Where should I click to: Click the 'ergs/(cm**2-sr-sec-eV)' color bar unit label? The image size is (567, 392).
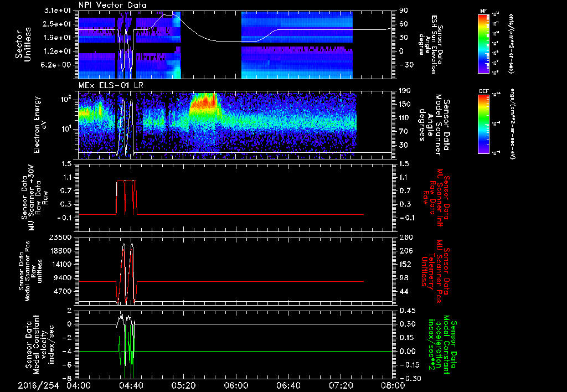click(x=512, y=124)
